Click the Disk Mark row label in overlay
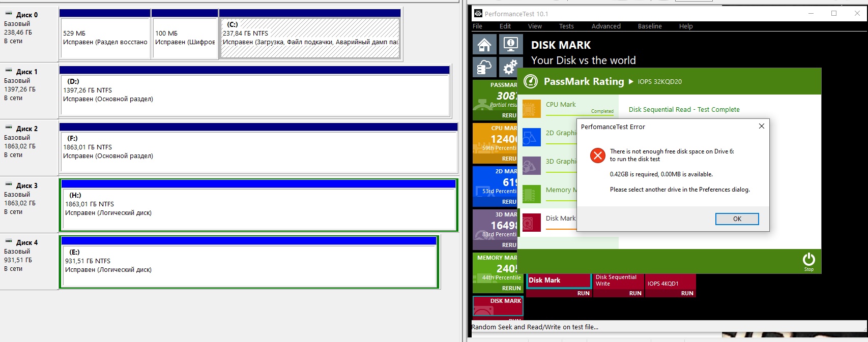The height and width of the screenshot is (342, 868). pos(561,218)
